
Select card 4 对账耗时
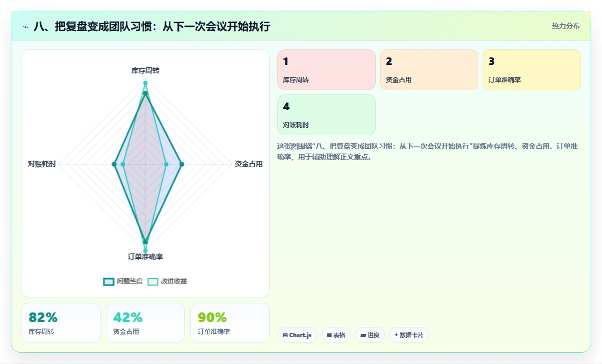click(x=326, y=115)
